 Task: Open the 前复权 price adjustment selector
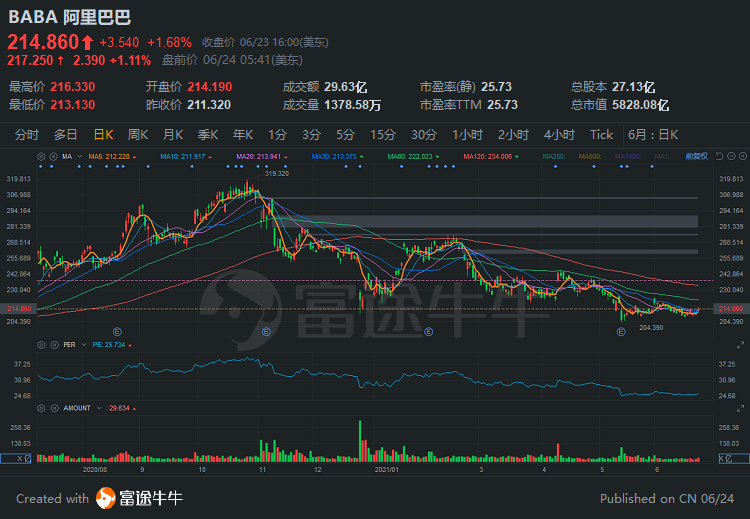click(696, 156)
